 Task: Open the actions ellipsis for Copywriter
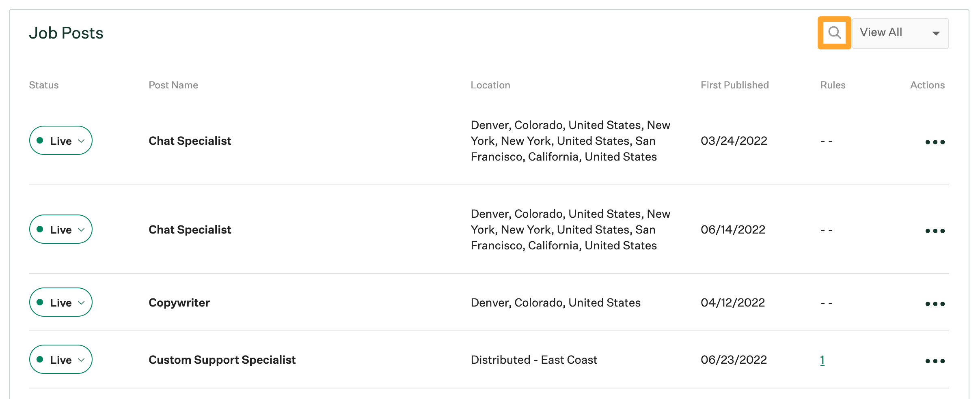coord(935,303)
